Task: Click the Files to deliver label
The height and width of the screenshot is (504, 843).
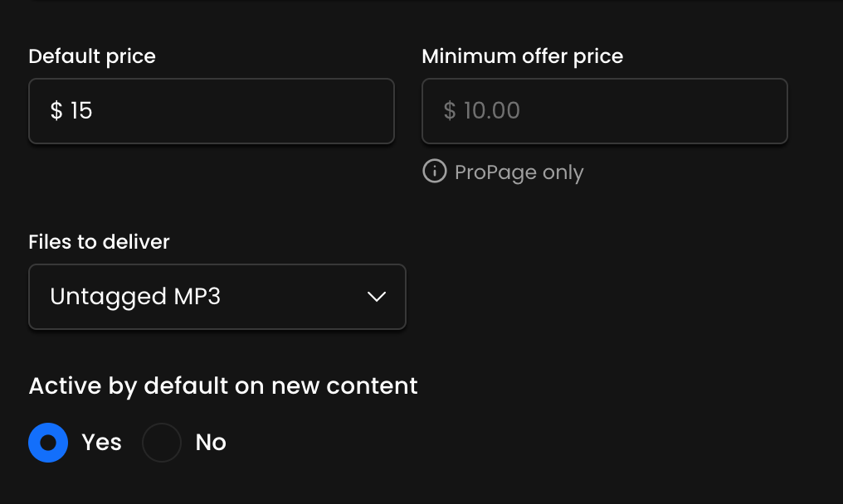Action: pos(99,242)
